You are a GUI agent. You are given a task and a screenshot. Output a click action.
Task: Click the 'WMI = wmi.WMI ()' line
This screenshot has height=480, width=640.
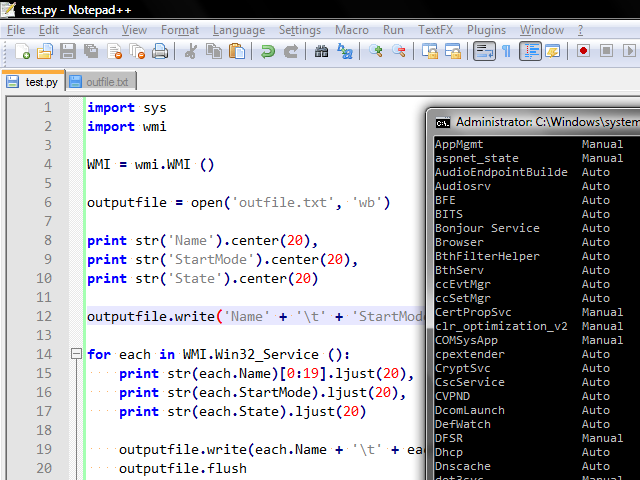[150, 164]
